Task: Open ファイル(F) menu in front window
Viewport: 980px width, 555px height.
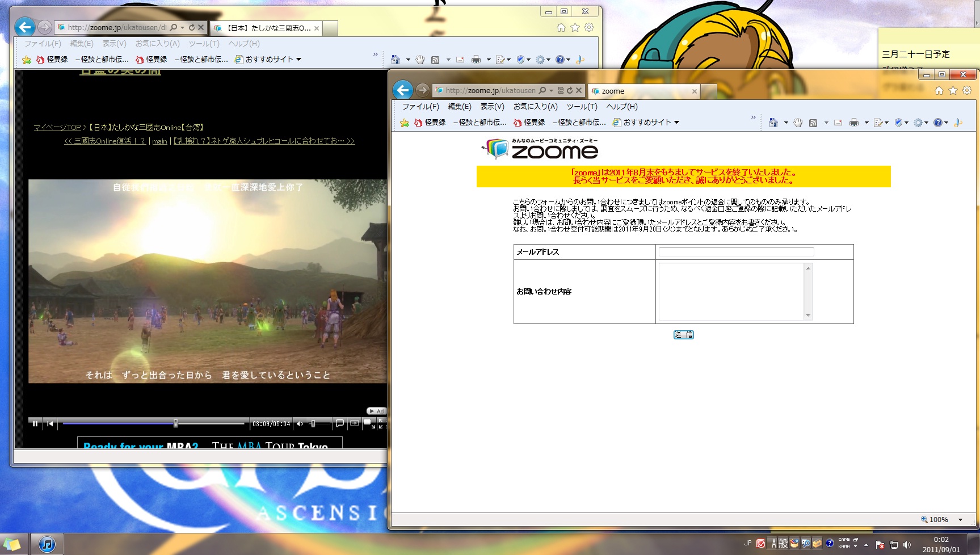Action: (x=420, y=107)
